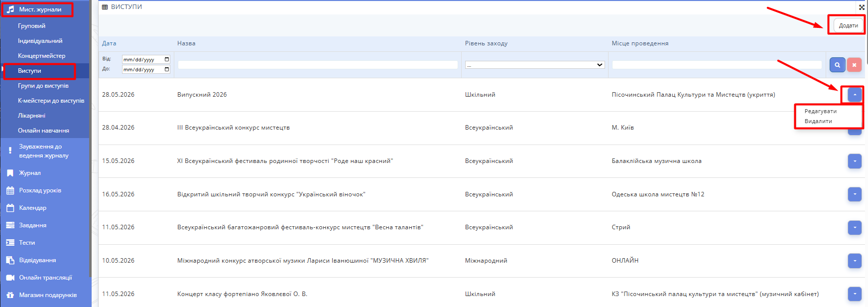Viewport: 868px width, 307px height.
Task: Select the Виступи sidebar item
Action: [x=30, y=71]
